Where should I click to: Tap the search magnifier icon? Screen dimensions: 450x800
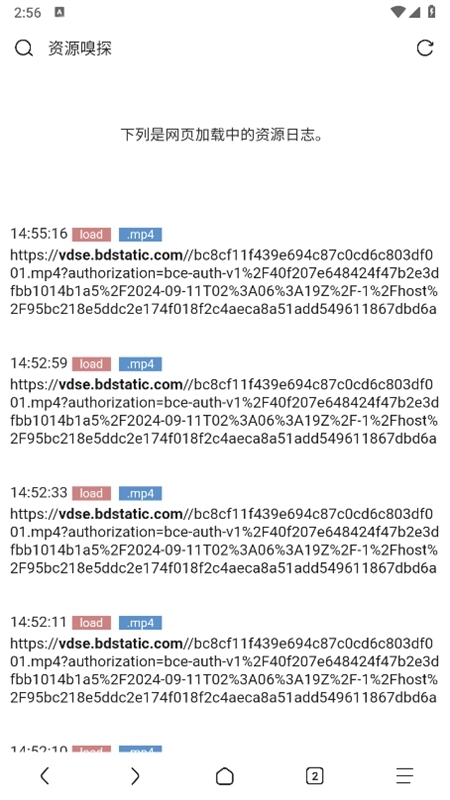coord(23,48)
